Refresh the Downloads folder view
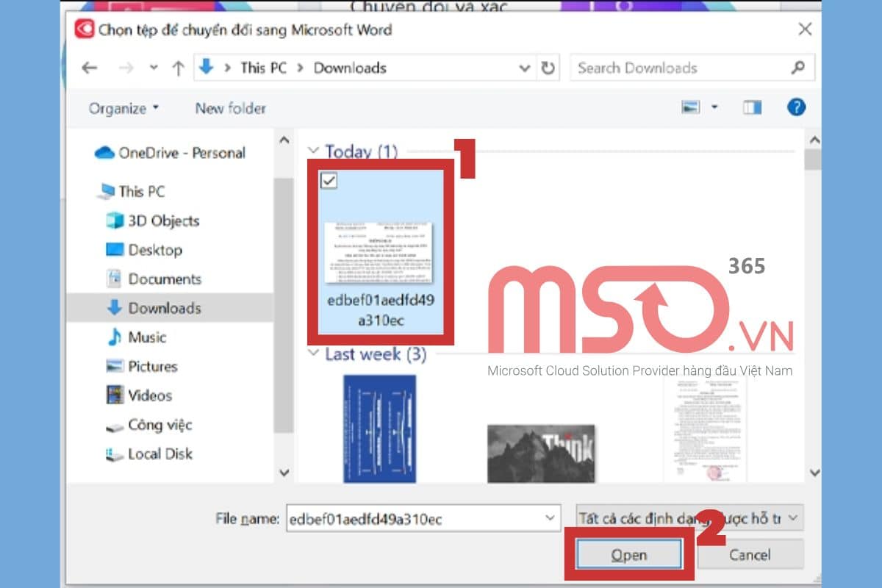Screen dimensions: 882x588 [548, 68]
